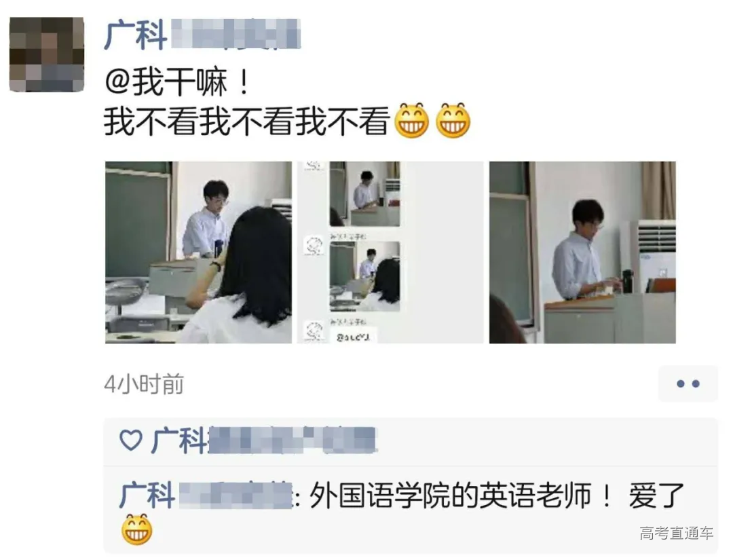Screen dimensions: 733x560
Task: Open first photo of teacher behind student
Action: click(198, 253)
